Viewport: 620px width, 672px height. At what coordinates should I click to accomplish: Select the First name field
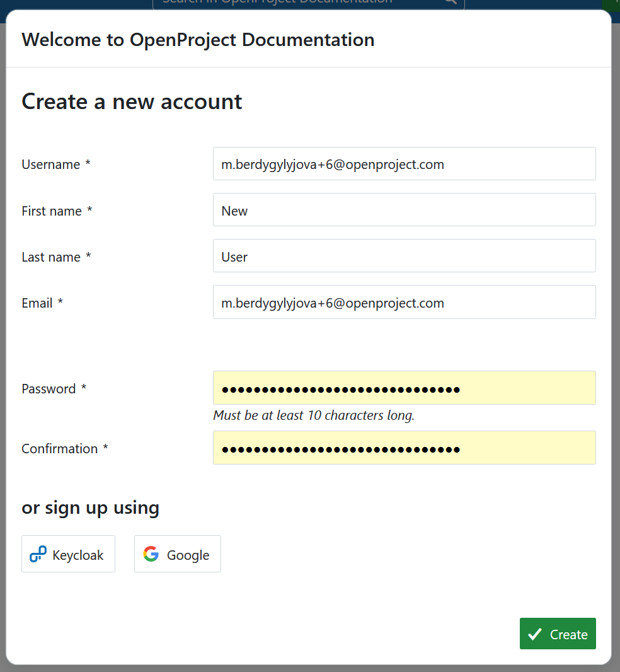click(x=404, y=210)
